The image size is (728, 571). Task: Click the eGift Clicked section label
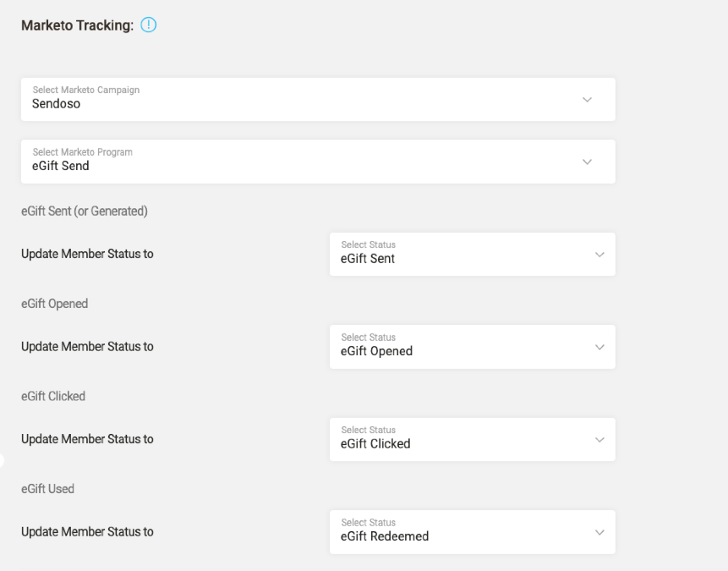(x=53, y=396)
